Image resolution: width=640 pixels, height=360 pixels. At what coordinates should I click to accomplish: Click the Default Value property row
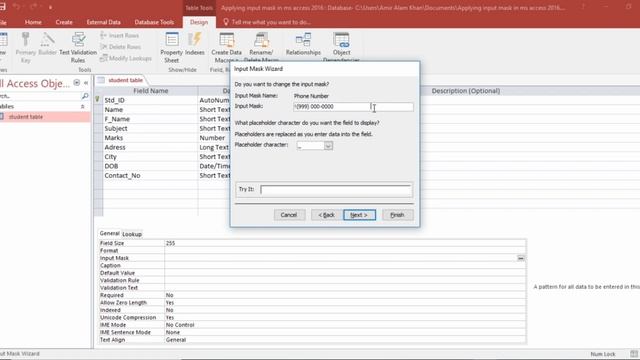[312, 273]
